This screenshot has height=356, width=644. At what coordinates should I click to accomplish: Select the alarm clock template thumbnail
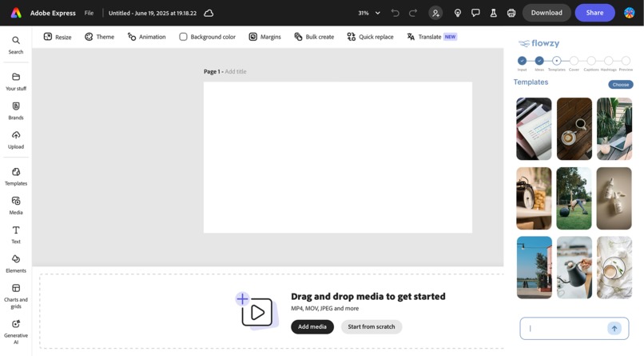534,198
